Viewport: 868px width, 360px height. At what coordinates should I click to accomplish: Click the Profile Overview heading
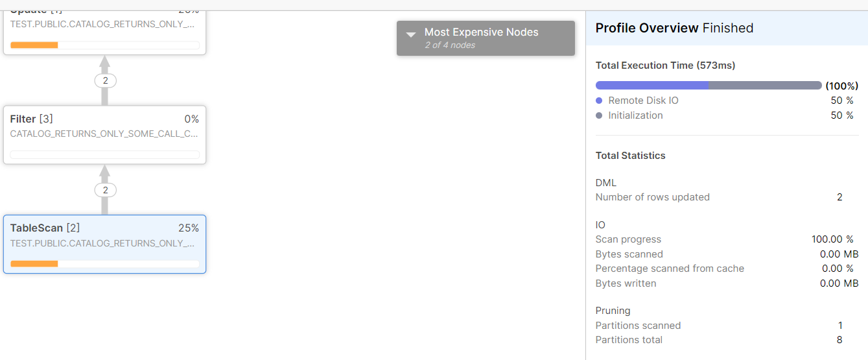646,28
